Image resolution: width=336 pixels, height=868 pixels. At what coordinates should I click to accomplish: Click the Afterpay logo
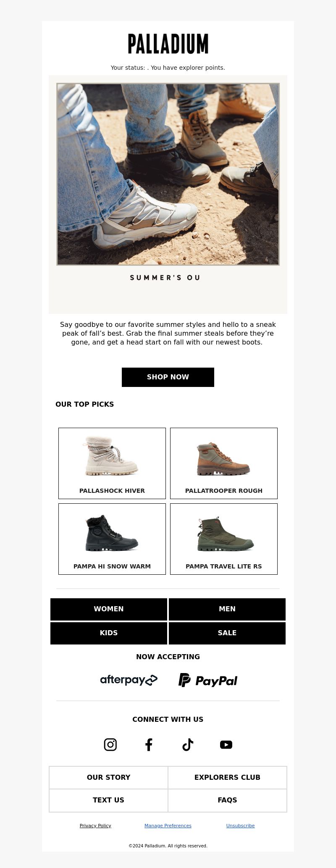click(x=129, y=680)
